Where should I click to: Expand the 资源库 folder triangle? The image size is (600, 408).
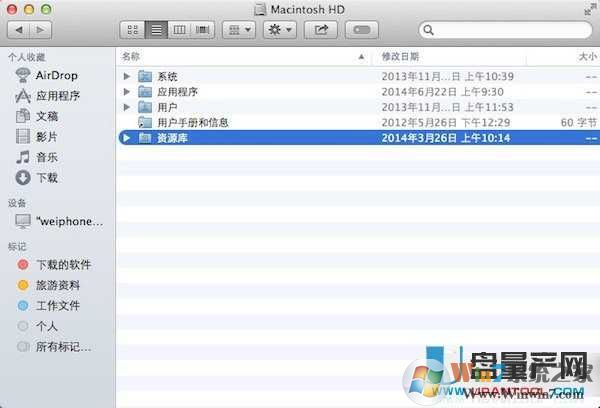click(x=127, y=138)
